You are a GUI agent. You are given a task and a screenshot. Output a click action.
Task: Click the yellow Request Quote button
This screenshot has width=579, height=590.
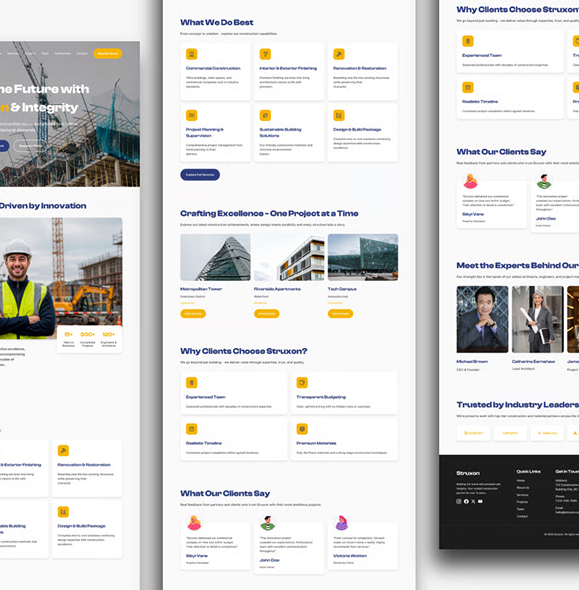click(x=108, y=53)
